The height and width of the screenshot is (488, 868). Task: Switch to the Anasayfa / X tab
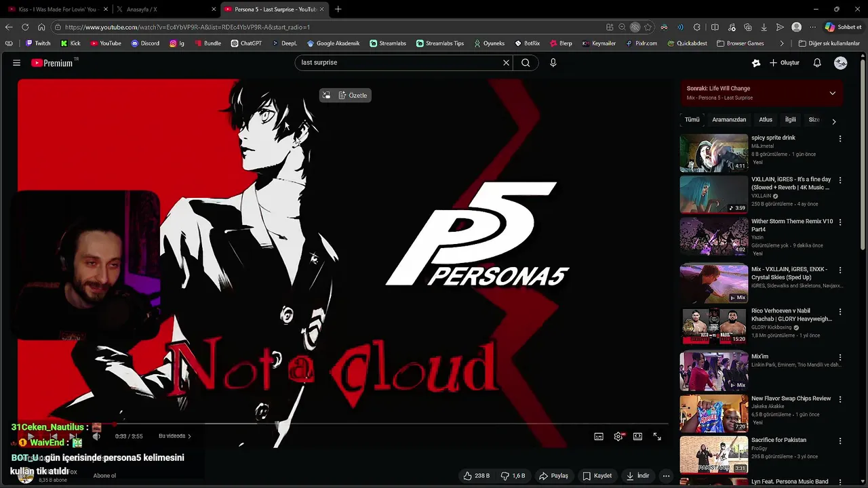coord(165,9)
